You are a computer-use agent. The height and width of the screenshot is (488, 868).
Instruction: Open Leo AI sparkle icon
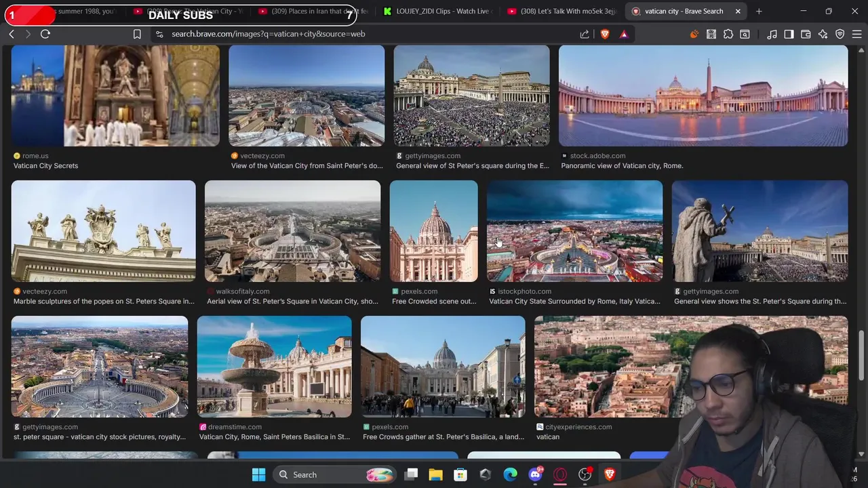tap(823, 34)
